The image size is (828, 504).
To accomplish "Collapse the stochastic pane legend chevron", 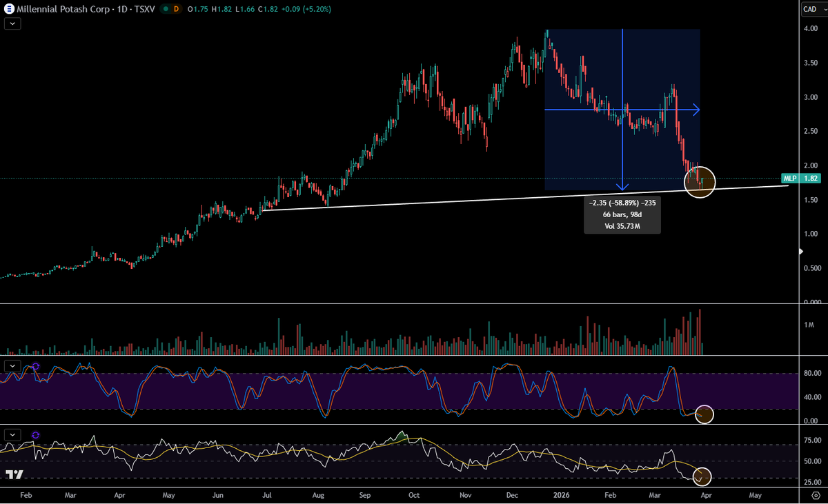I will click(x=12, y=365).
